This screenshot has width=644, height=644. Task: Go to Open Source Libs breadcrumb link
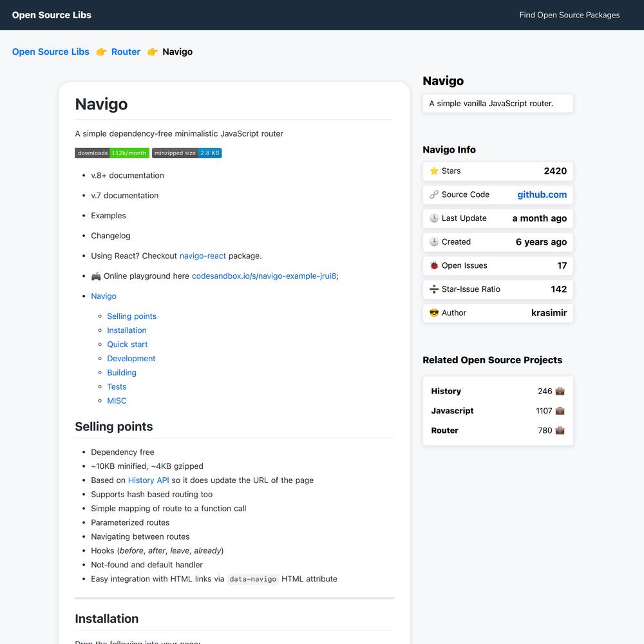click(x=50, y=52)
